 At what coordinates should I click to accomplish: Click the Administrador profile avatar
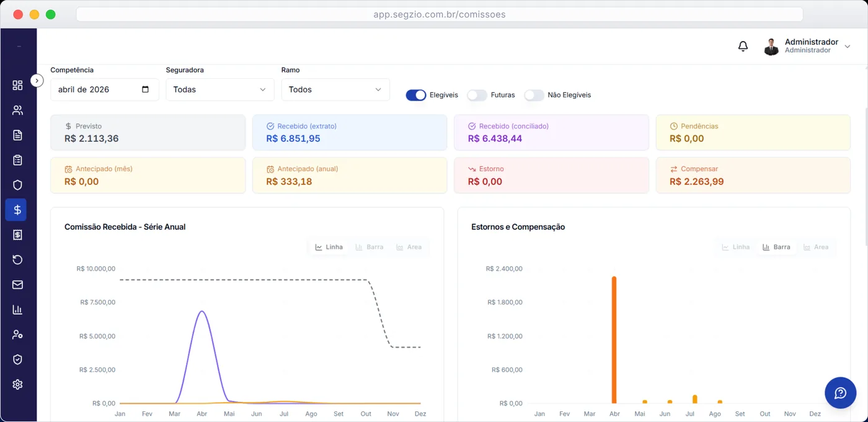click(771, 47)
